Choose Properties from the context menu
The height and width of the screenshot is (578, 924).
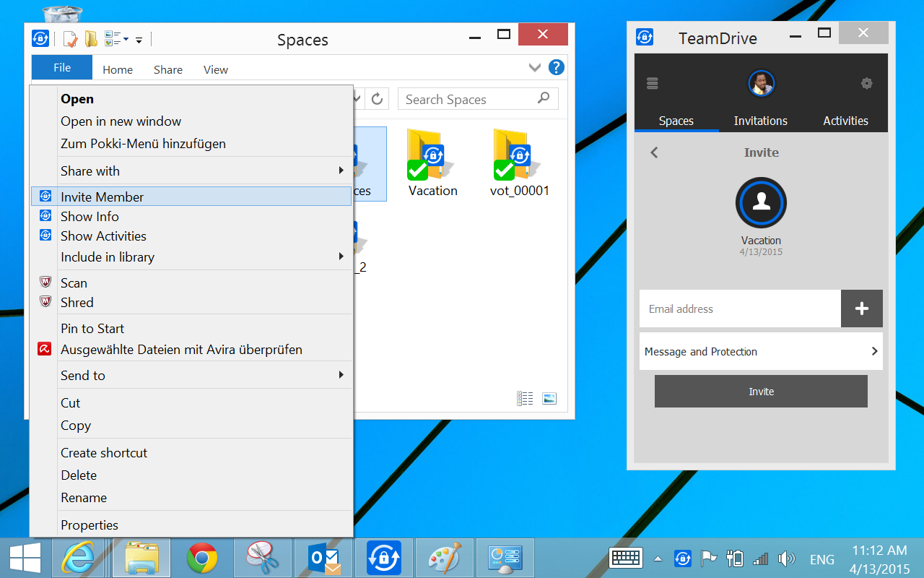point(90,525)
